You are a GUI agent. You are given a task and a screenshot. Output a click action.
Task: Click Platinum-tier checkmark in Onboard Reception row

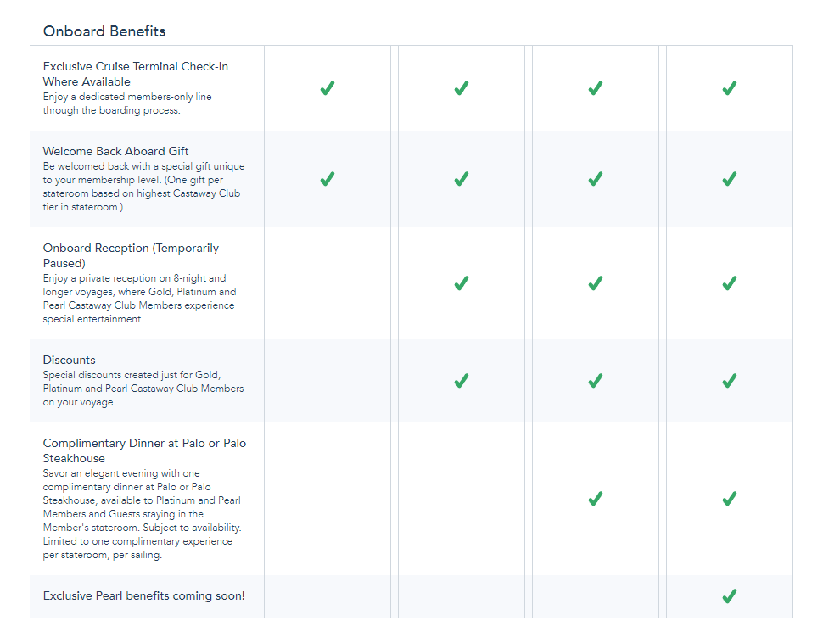(596, 283)
